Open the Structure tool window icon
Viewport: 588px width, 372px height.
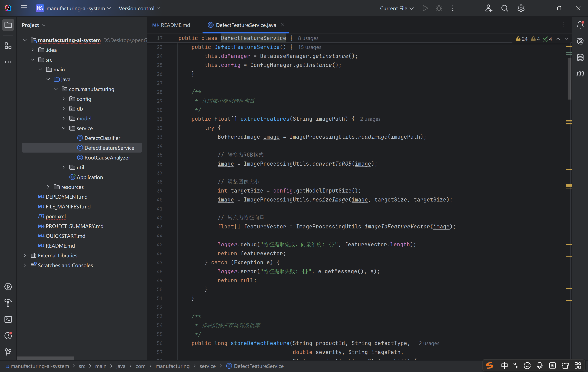click(8, 46)
